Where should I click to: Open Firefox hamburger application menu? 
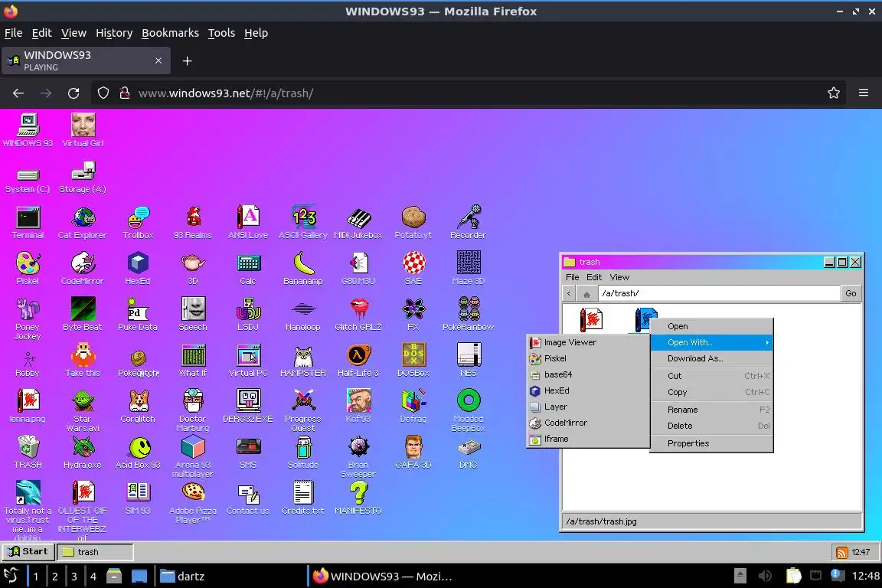click(x=864, y=93)
